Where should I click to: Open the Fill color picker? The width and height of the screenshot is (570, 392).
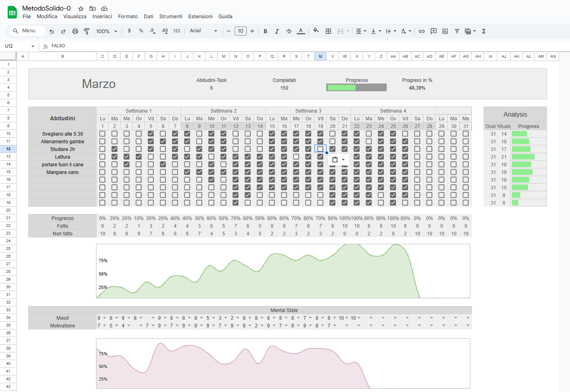316,31
